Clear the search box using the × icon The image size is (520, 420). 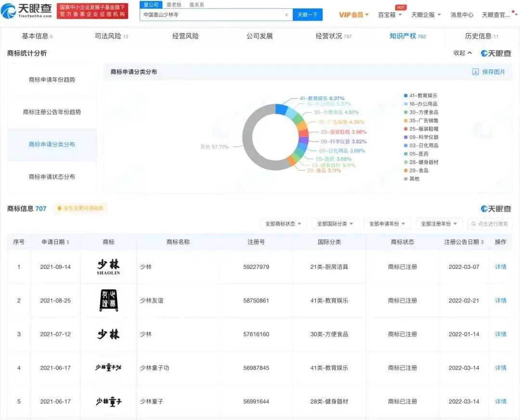point(286,15)
